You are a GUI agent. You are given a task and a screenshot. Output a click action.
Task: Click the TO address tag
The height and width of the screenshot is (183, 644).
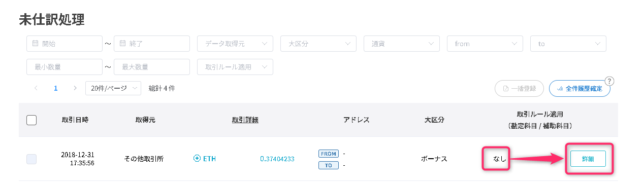pyautogui.click(x=329, y=165)
